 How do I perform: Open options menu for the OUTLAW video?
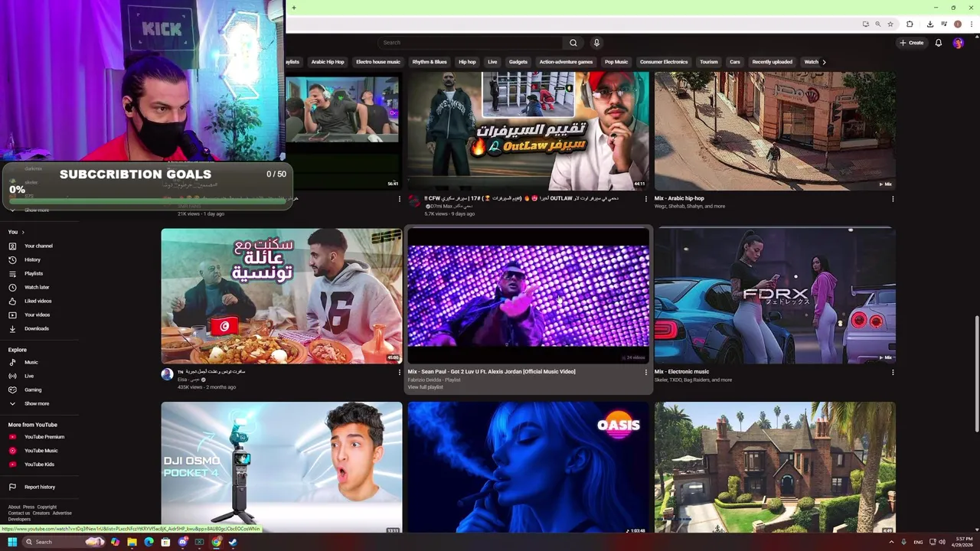click(x=645, y=199)
